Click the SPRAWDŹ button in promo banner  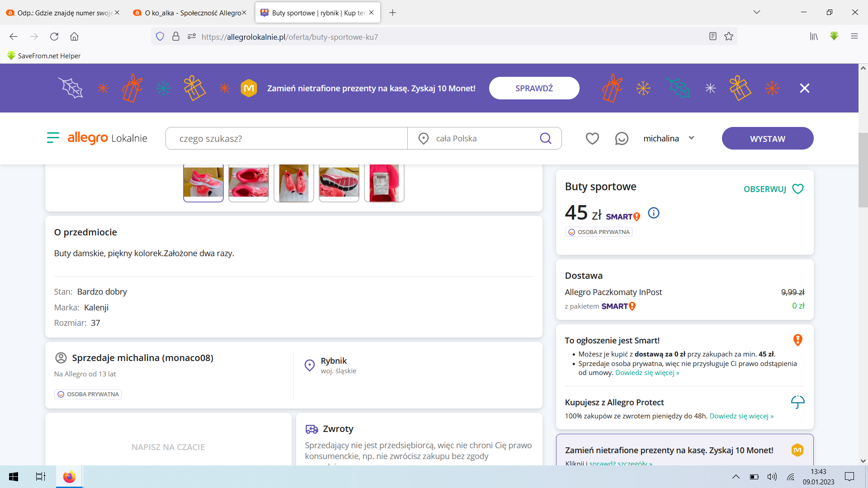pos(534,88)
